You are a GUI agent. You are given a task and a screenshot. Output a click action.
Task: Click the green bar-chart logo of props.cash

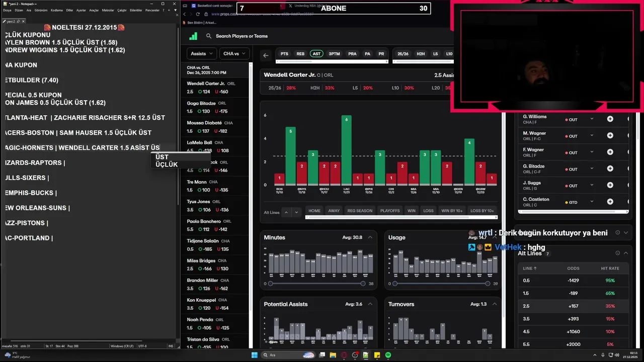click(x=193, y=36)
